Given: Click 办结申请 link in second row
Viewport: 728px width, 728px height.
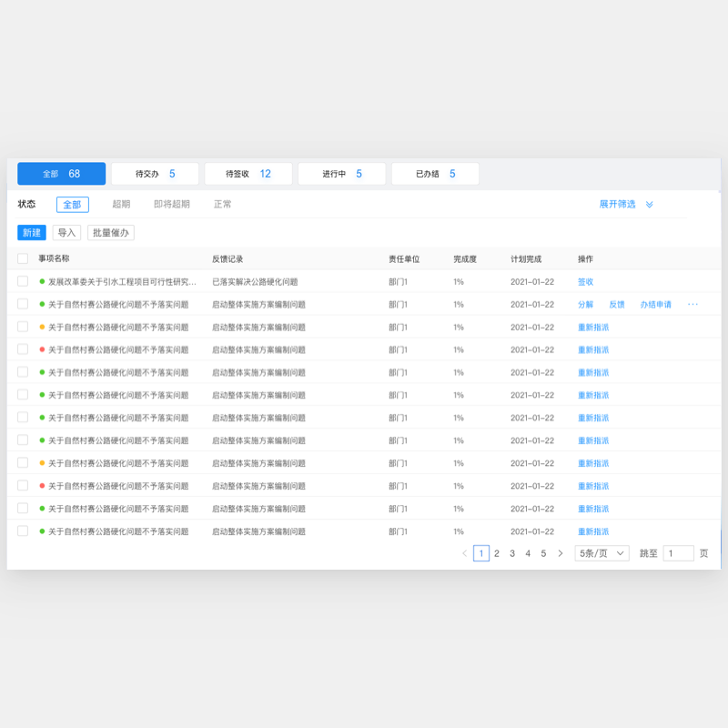Looking at the screenshot, I should click(x=655, y=305).
